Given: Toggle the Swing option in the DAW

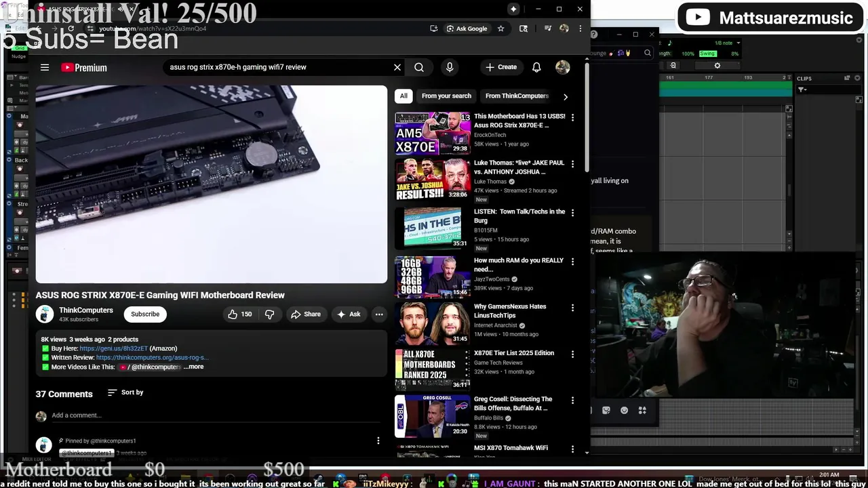Looking at the screenshot, I should point(707,54).
